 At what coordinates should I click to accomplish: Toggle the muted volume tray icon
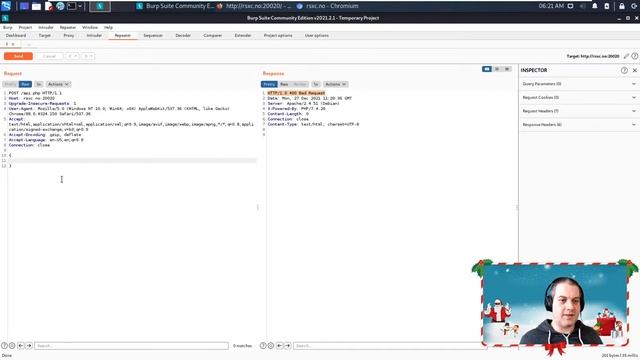coord(583,6)
